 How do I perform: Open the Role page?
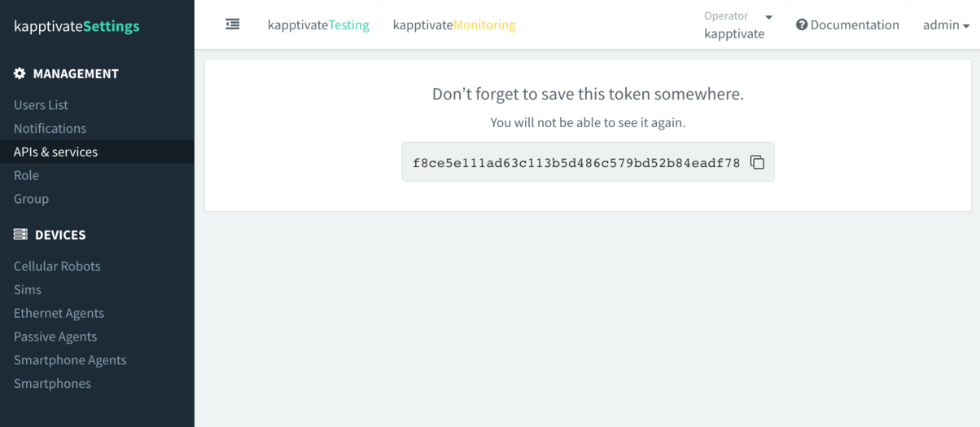click(26, 175)
